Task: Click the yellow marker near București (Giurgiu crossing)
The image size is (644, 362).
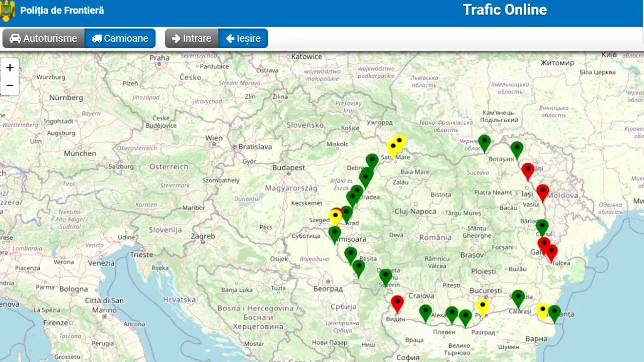Action: point(483,305)
